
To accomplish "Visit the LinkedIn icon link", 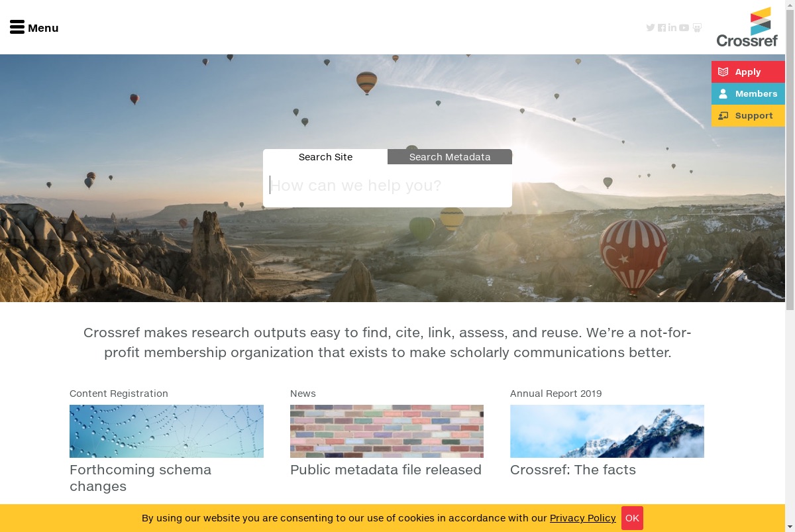I will 672,28.
